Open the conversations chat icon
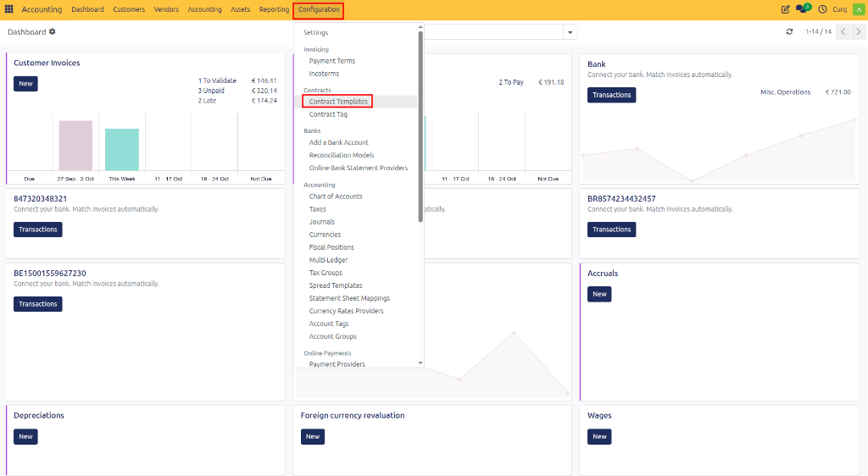This screenshot has height=476, width=868. (802, 8)
